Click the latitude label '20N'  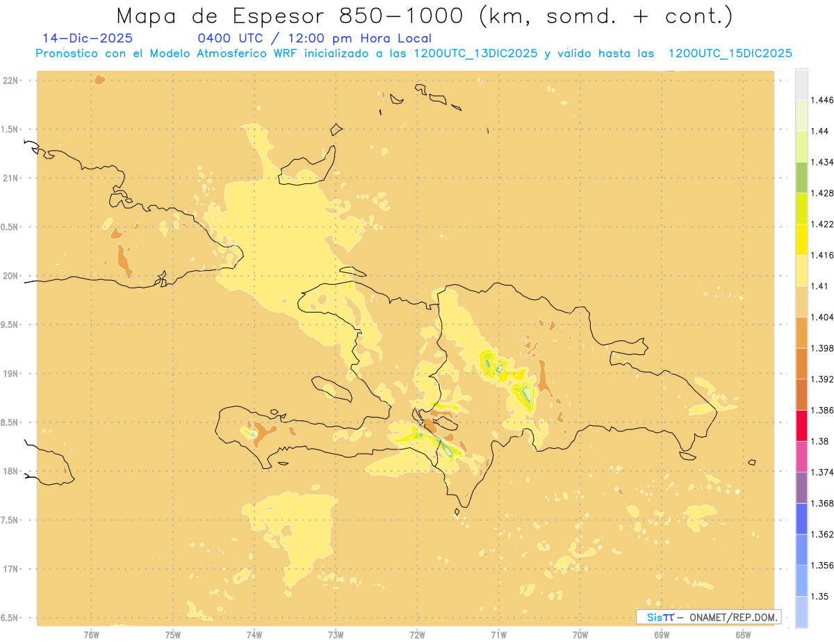point(10,276)
